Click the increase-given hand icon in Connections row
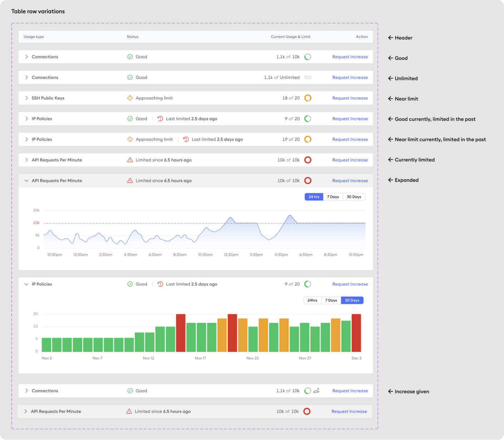The height and width of the screenshot is (440, 504). coord(316,391)
